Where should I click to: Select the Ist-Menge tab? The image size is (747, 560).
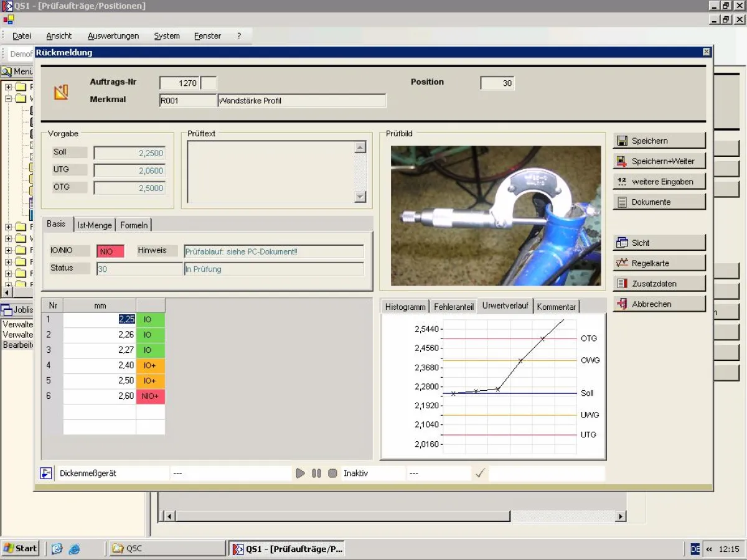[x=95, y=225]
